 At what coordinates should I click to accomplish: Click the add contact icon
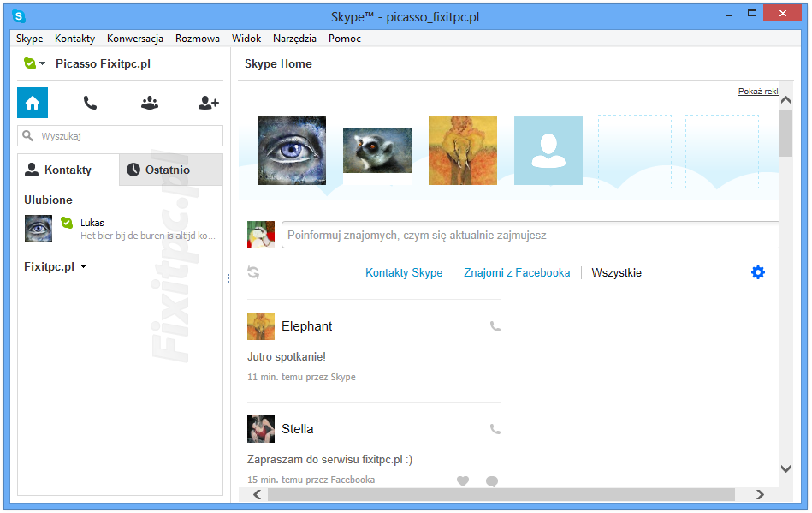click(x=209, y=103)
